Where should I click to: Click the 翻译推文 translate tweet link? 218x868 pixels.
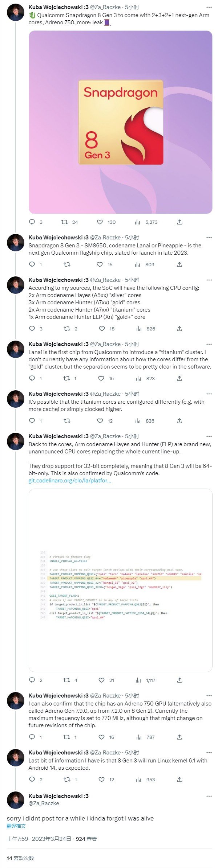coord(16,826)
